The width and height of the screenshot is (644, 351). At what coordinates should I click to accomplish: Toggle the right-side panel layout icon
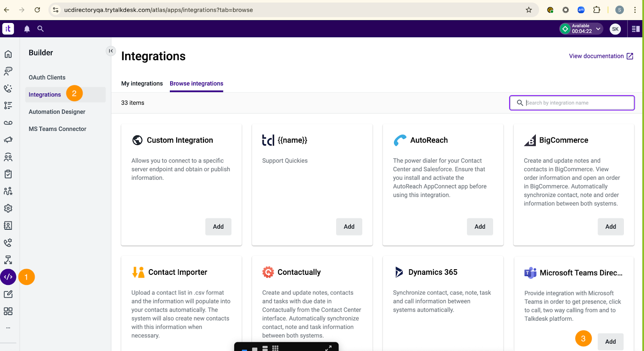(636, 29)
